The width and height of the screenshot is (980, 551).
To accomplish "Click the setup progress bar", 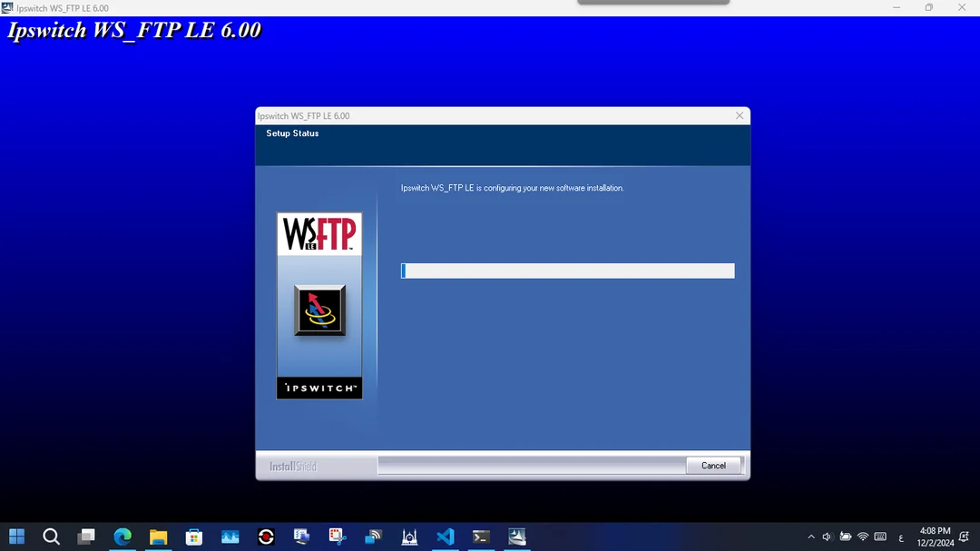I will 567,271.
